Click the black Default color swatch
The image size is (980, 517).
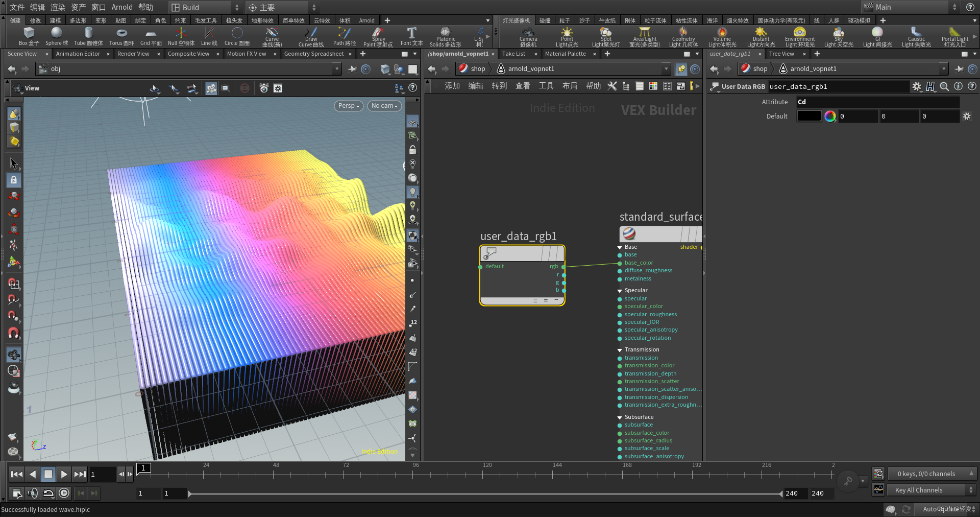[808, 116]
